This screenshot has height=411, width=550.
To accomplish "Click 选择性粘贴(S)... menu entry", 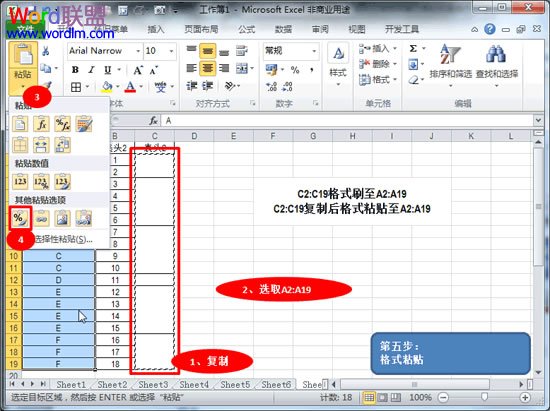I will click(63, 239).
